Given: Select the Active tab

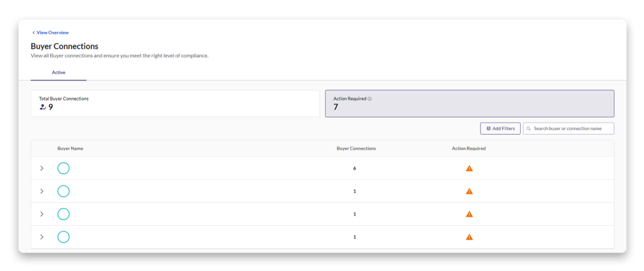Looking at the screenshot, I should click(58, 72).
